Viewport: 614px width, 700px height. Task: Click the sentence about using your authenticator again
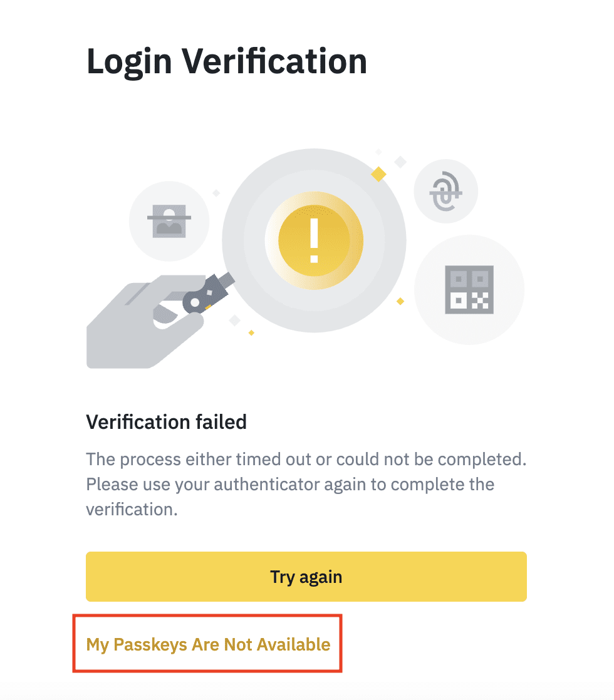pyautogui.click(x=289, y=485)
